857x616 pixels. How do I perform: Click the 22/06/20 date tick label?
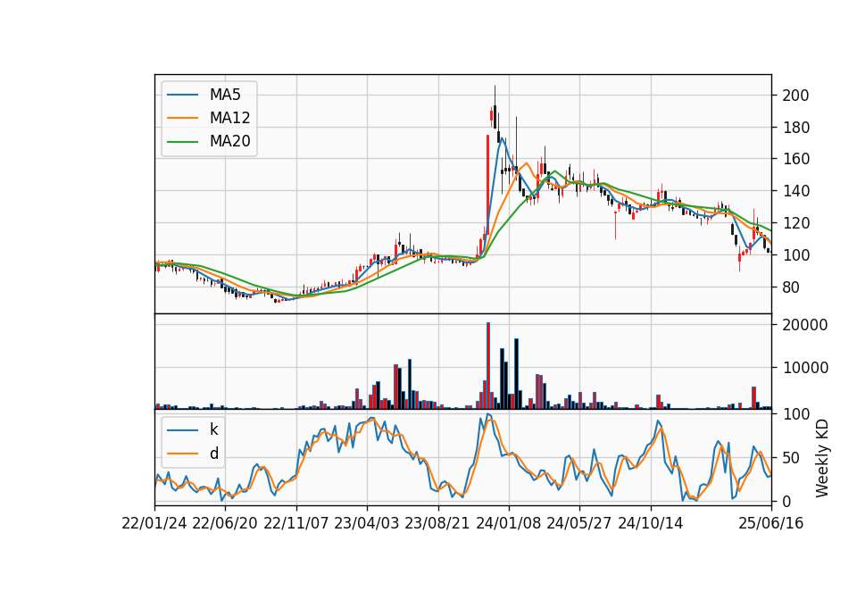coord(225,523)
